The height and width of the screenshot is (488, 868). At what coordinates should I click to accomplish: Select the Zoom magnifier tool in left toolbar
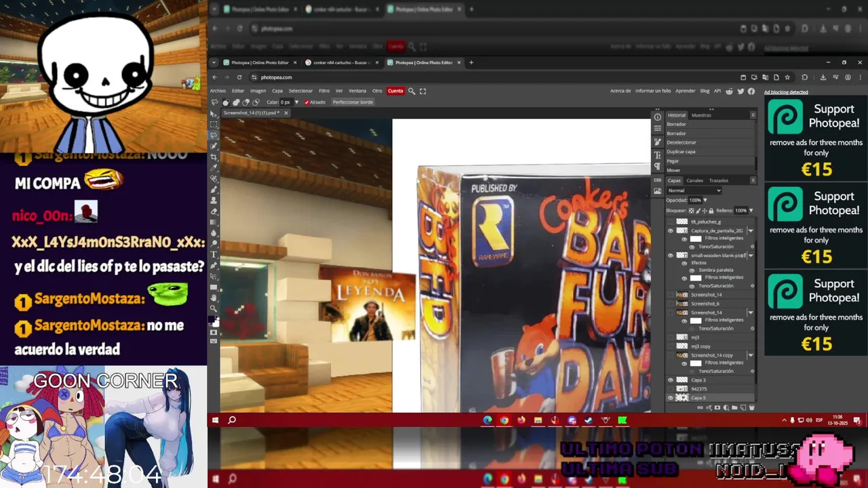pyautogui.click(x=214, y=308)
